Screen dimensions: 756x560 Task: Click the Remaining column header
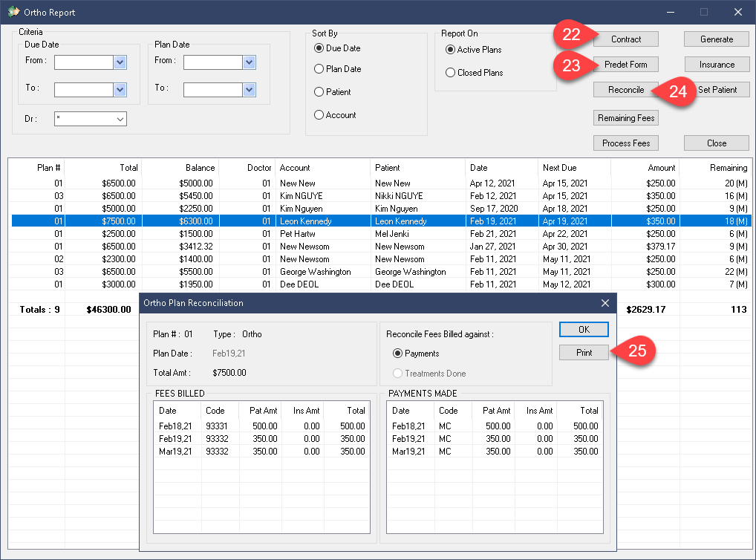(x=715, y=168)
